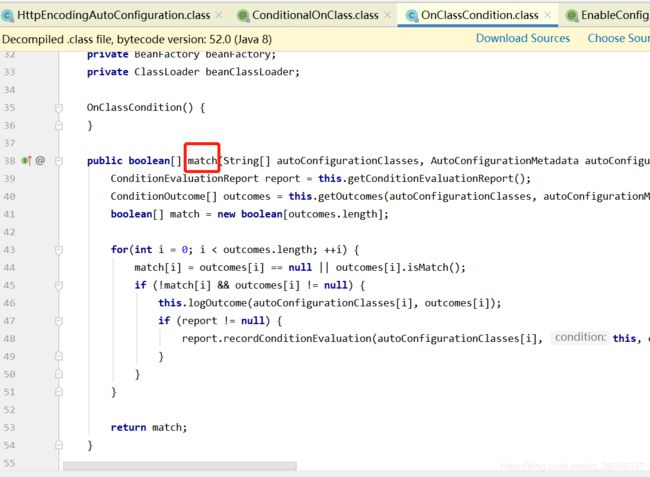The image size is (650, 477).
Task: Click fold end marker at line 49
Action: (x=59, y=356)
